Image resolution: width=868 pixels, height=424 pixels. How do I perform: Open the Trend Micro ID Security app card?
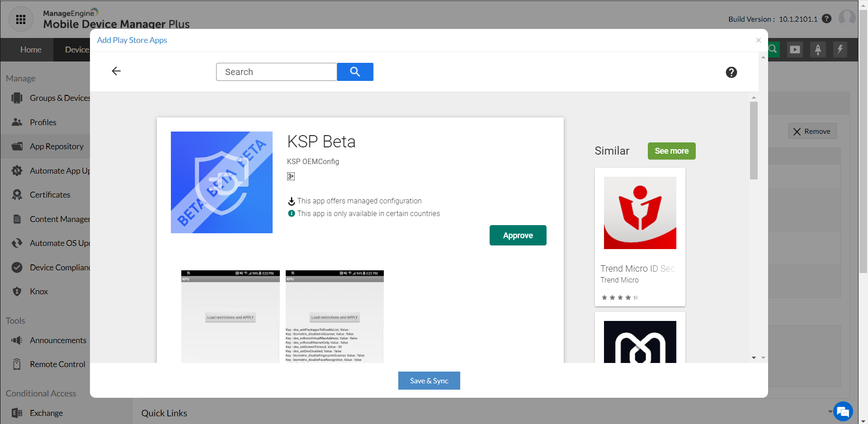point(640,237)
